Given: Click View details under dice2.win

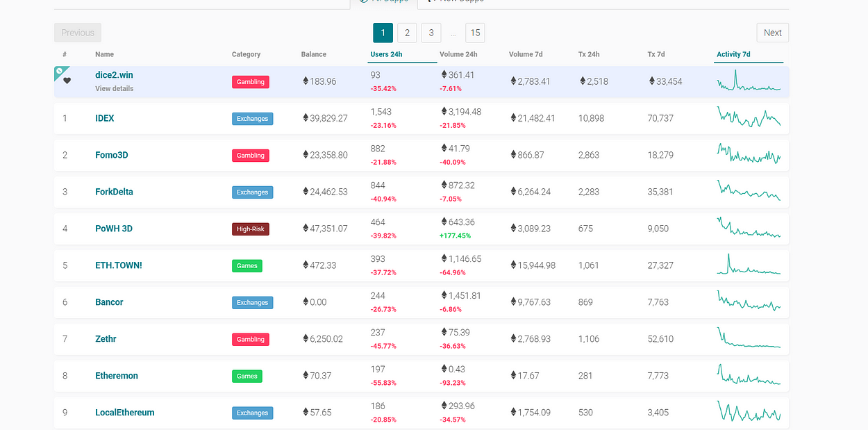Looking at the screenshot, I should pos(115,88).
